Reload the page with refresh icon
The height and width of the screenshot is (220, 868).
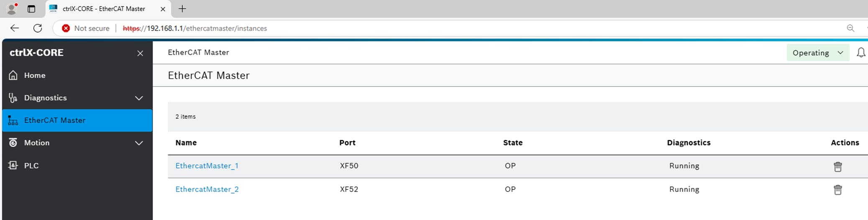[x=38, y=28]
